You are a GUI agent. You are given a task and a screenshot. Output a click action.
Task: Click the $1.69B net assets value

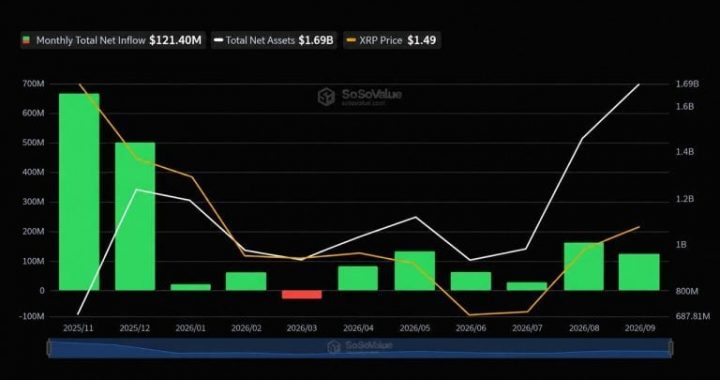pos(316,40)
